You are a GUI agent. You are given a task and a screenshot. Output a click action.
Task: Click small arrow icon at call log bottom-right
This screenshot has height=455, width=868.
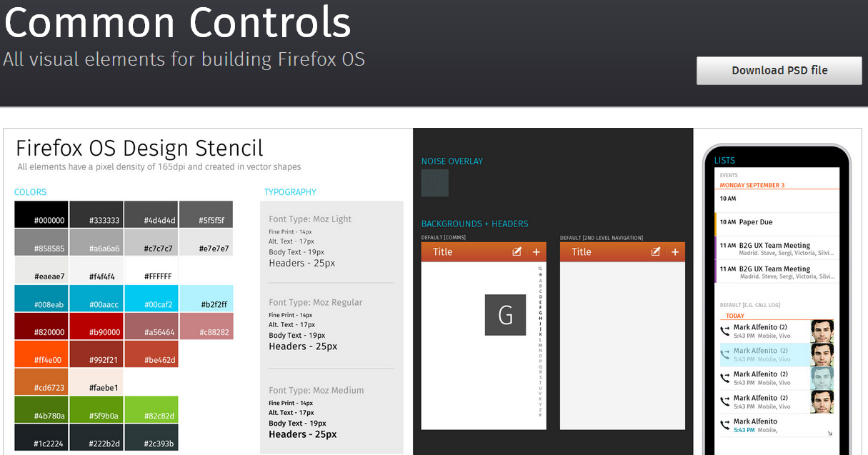click(x=829, y=433)
